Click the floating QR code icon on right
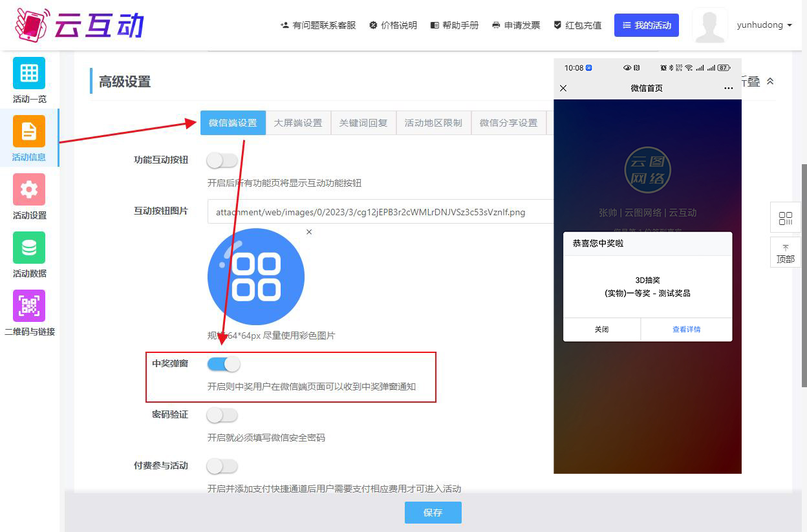 point(786,218)
